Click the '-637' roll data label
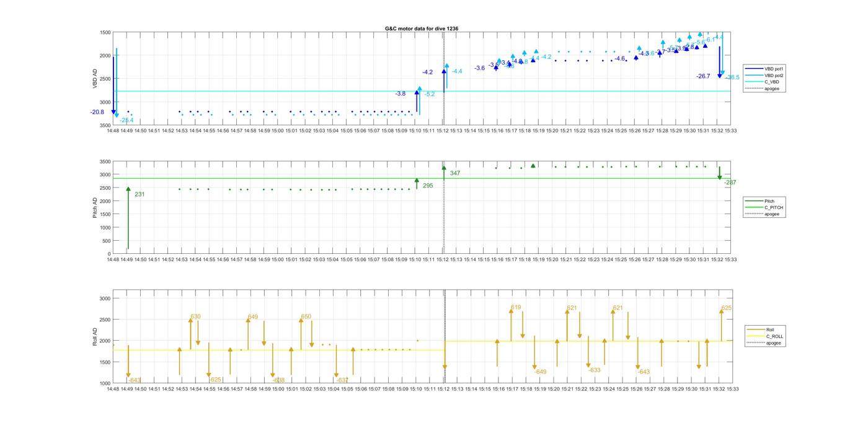 (342, 380)
